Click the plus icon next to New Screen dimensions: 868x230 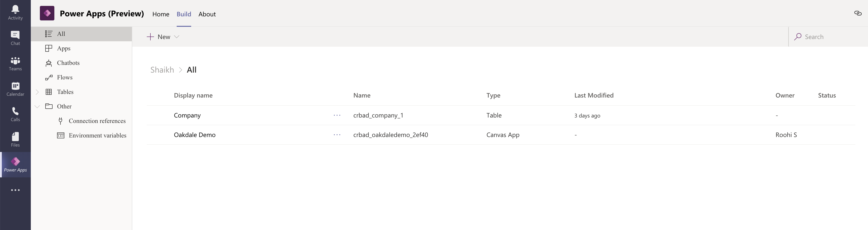pos(150,37)
